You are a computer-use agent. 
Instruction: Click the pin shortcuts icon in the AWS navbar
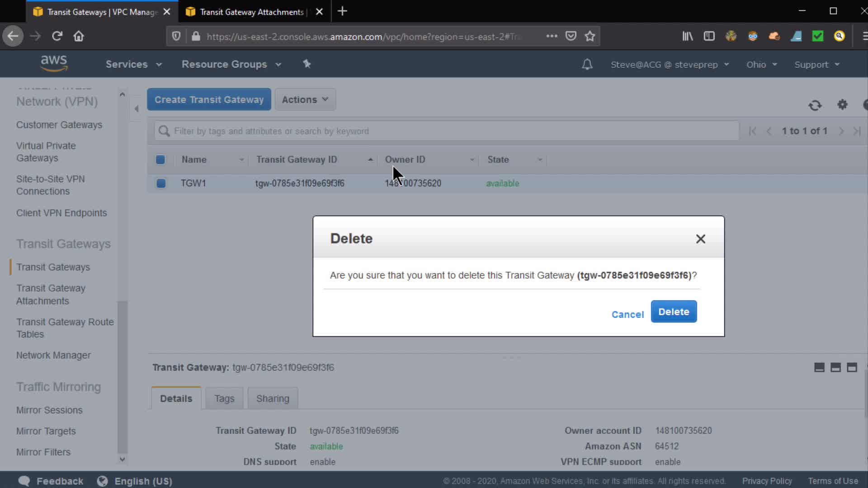(x=307, y=64)
